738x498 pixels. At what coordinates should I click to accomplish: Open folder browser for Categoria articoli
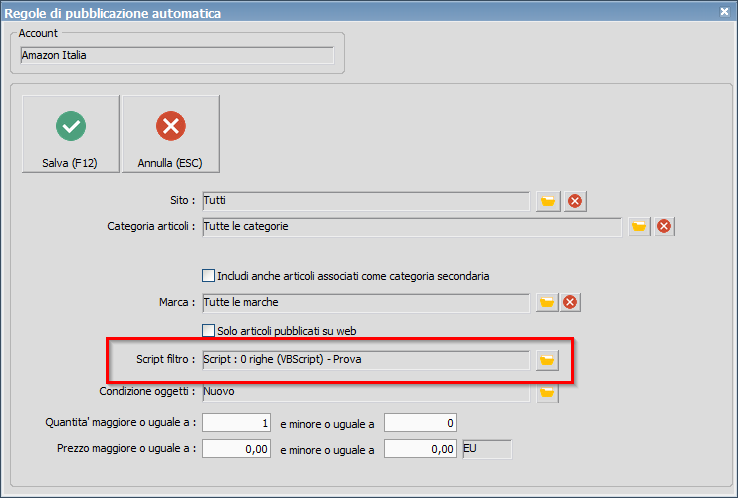[x=639, y=226]
